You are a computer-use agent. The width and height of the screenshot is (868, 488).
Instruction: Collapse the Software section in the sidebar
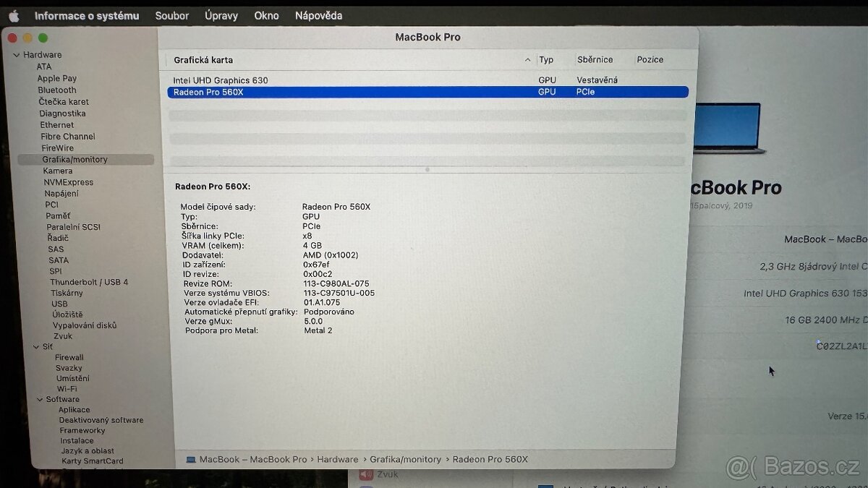point(40,399)
